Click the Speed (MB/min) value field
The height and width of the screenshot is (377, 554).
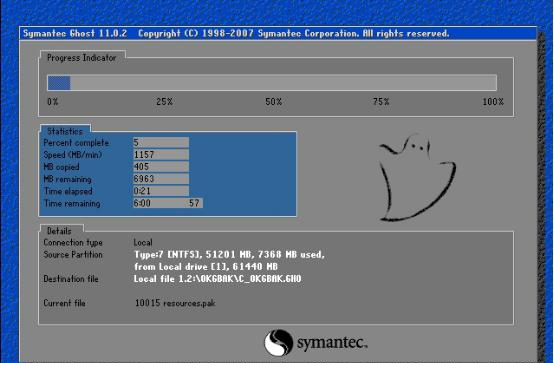[x=161, y=155]
